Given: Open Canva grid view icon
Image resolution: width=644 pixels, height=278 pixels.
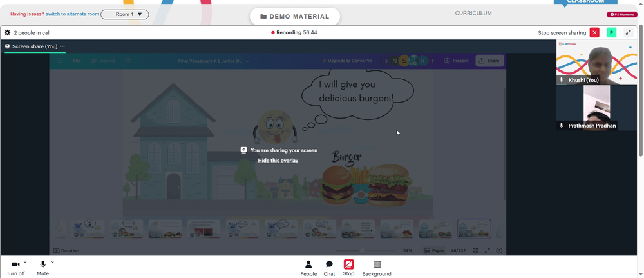Looking at the screenshot, I should 475,250.
